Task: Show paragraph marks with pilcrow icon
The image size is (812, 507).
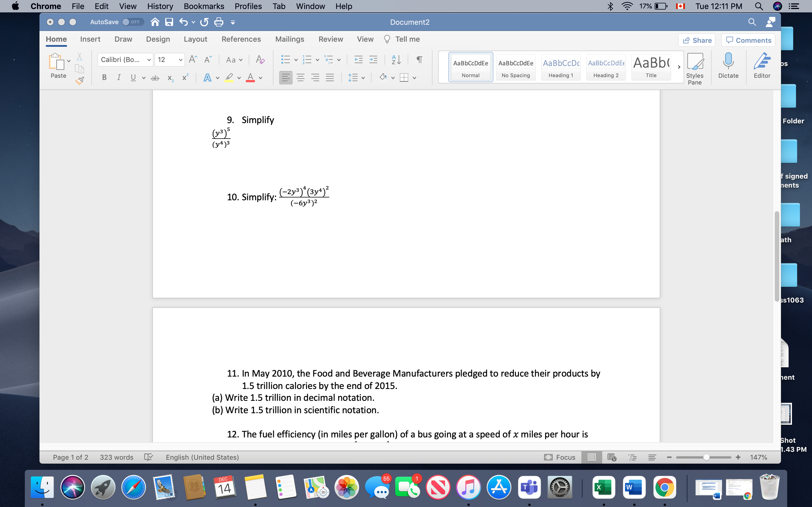Action: pyautogui.click(x=419, y=60)
